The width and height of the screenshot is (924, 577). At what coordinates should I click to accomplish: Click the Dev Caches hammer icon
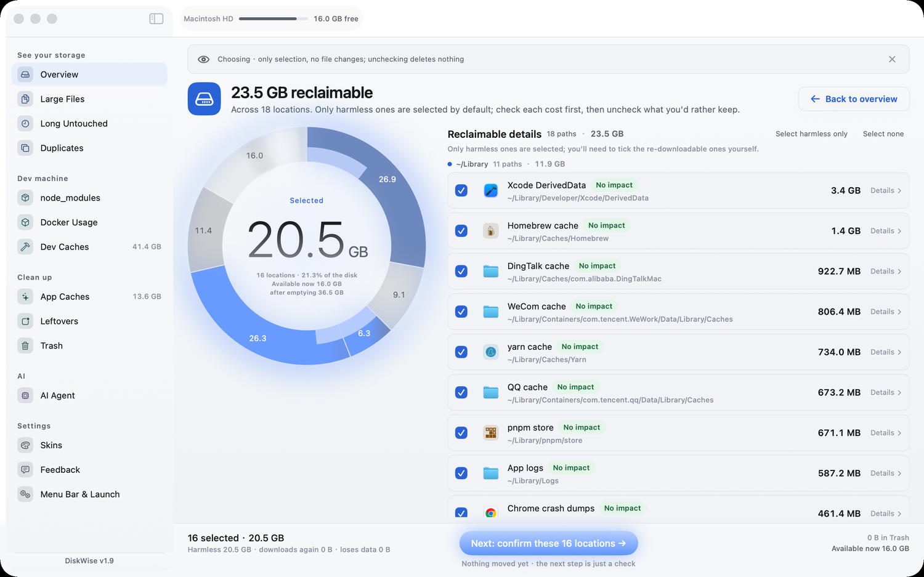tap(25, 247)
